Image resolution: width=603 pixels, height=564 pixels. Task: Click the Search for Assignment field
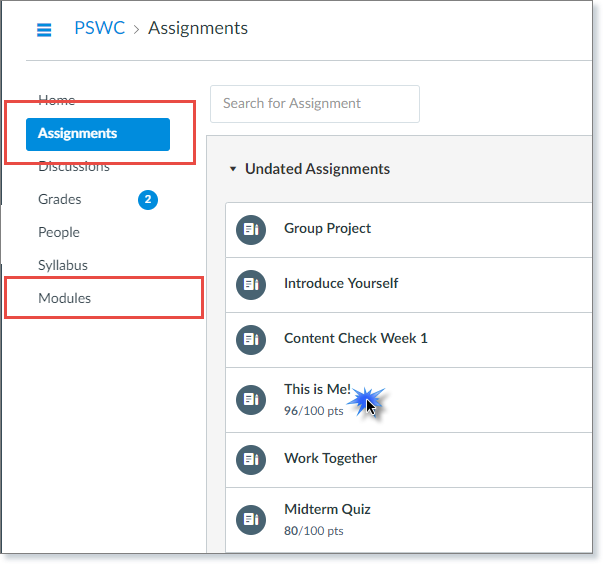(314, 103)
